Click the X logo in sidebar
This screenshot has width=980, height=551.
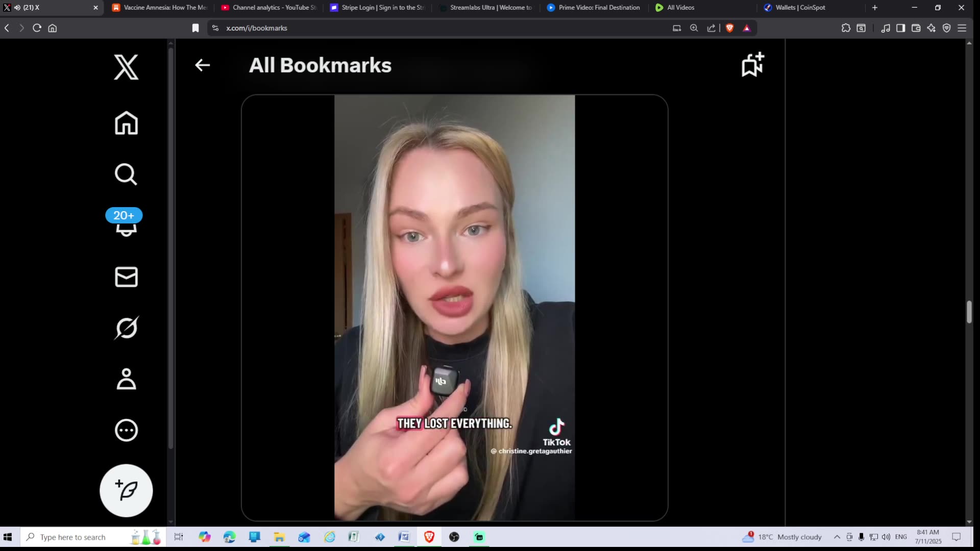[126, 67]
